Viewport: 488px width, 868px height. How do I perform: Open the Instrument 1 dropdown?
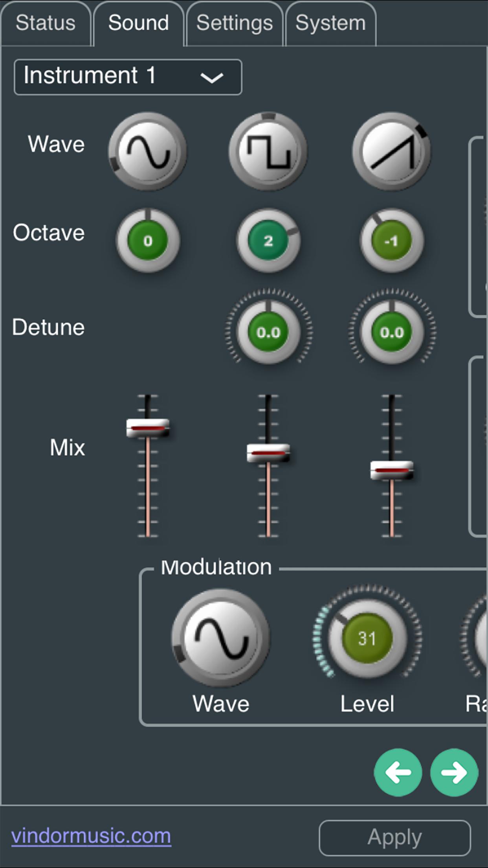[128, 77]
